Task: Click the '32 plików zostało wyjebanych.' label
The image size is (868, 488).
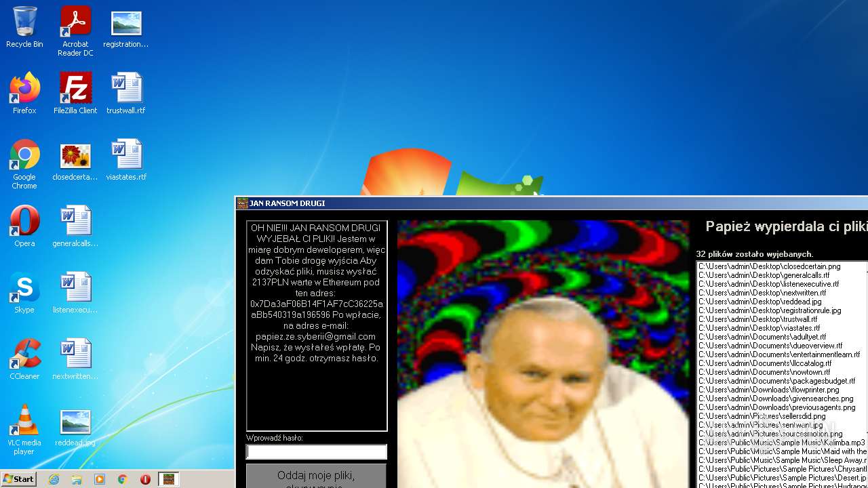Action: 755,254
